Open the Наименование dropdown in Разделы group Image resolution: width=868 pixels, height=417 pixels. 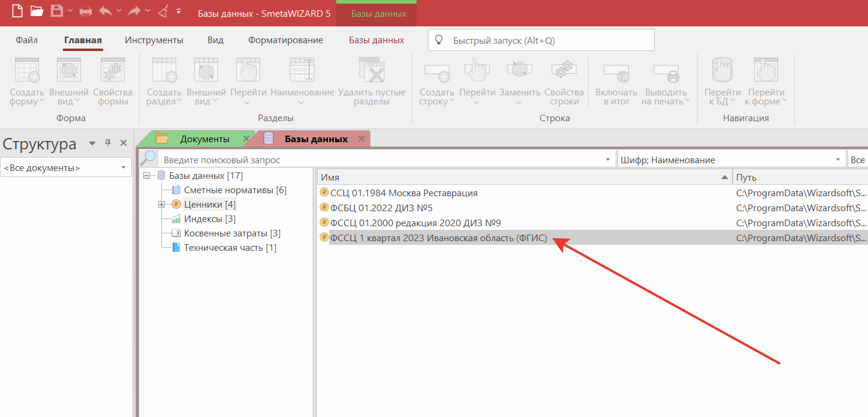coord(302,103)
